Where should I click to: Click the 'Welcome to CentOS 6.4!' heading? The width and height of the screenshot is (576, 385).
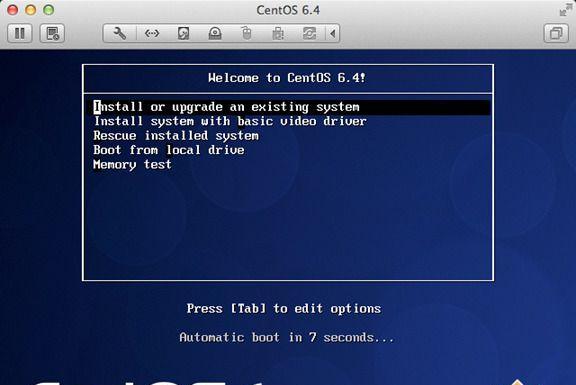click(x=287, y=78)
